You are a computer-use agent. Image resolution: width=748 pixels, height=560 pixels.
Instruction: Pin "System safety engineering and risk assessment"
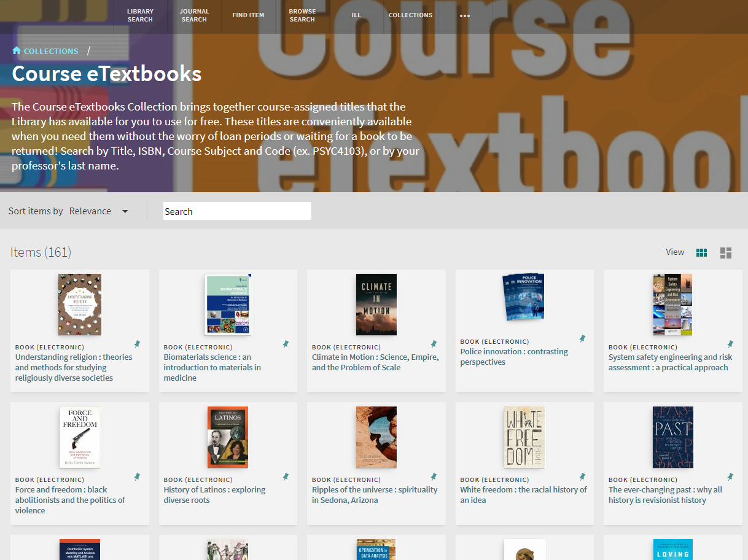click(731, 345)
